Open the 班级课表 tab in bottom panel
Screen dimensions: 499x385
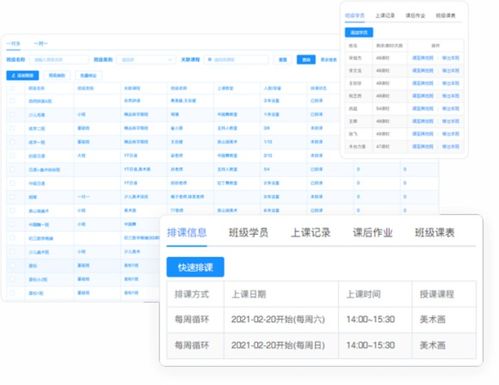pos(435,232)
